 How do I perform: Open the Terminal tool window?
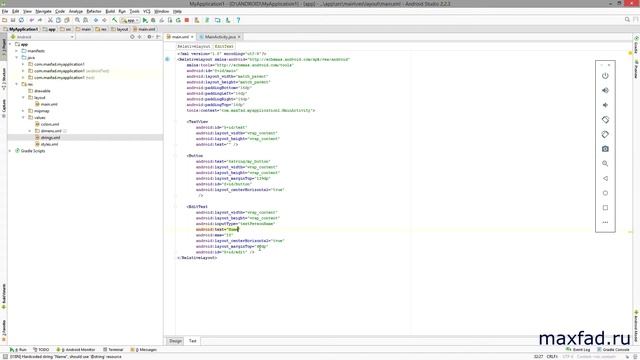[x=113, y=350]
